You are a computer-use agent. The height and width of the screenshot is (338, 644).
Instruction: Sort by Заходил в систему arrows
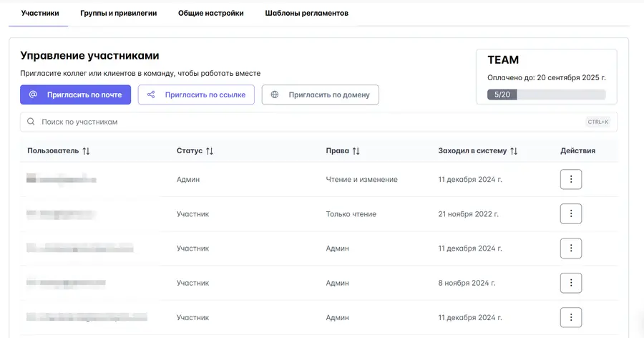[514, 151]
